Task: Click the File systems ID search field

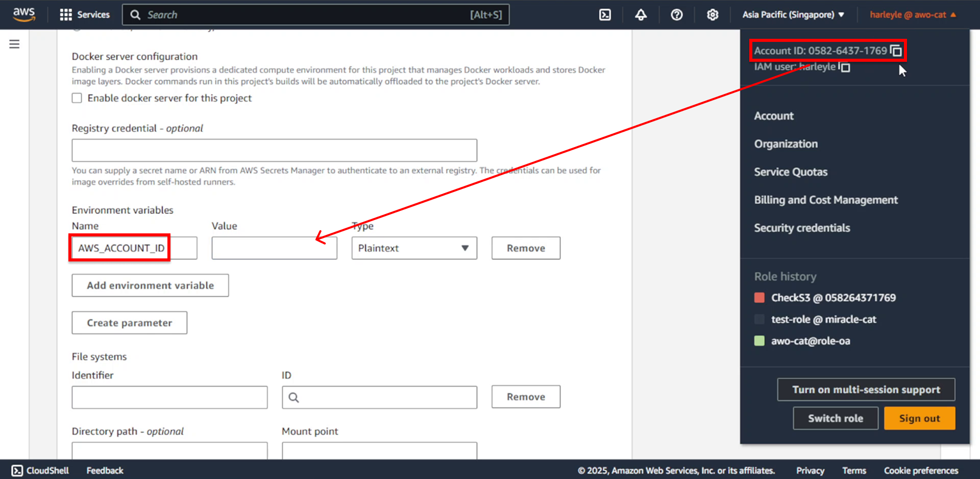Action: pyautogui.click(x=379, y=397)
